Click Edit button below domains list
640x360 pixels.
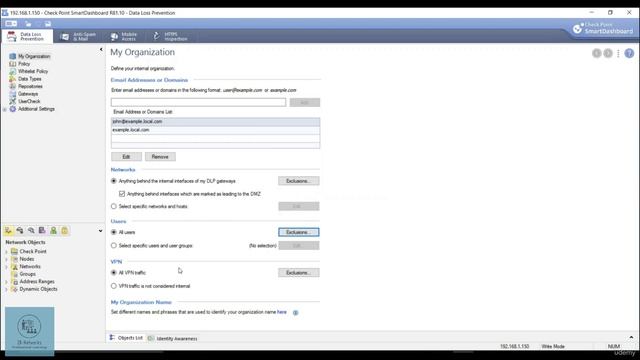click(126, 157)
